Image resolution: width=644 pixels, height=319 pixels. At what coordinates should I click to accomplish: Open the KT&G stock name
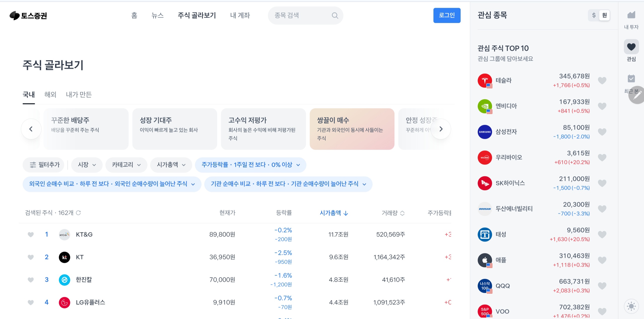point(84,235)
